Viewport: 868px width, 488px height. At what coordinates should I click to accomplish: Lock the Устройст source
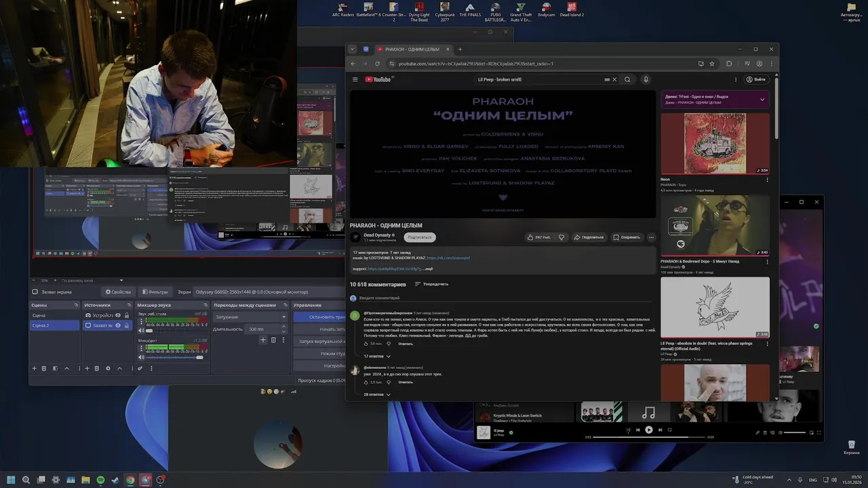tap(127, 315)
